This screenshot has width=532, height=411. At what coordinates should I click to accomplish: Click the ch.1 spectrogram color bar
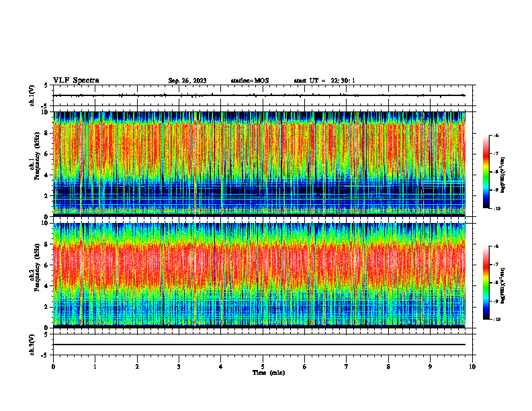coord(486,172)
